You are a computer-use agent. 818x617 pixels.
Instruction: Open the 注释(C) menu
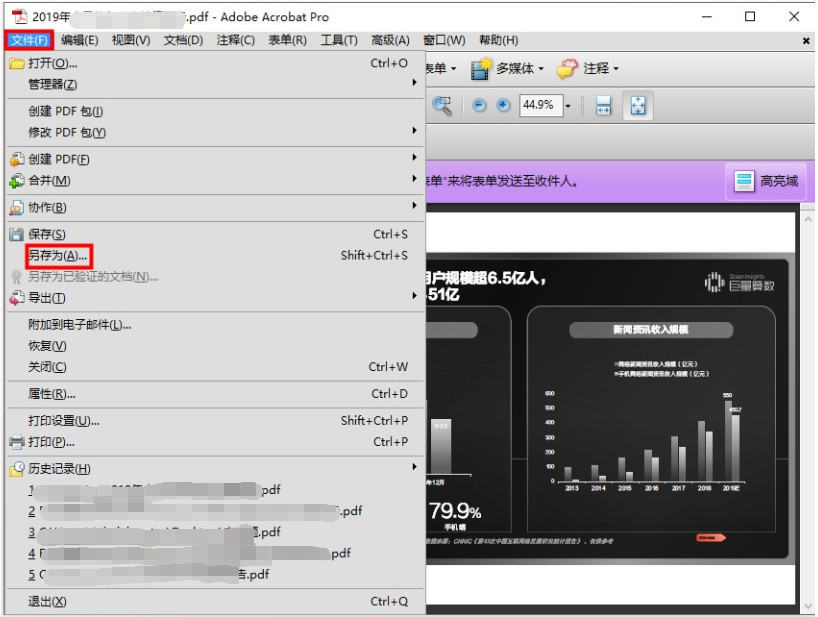pyautogui.click(x=235, y=40)
